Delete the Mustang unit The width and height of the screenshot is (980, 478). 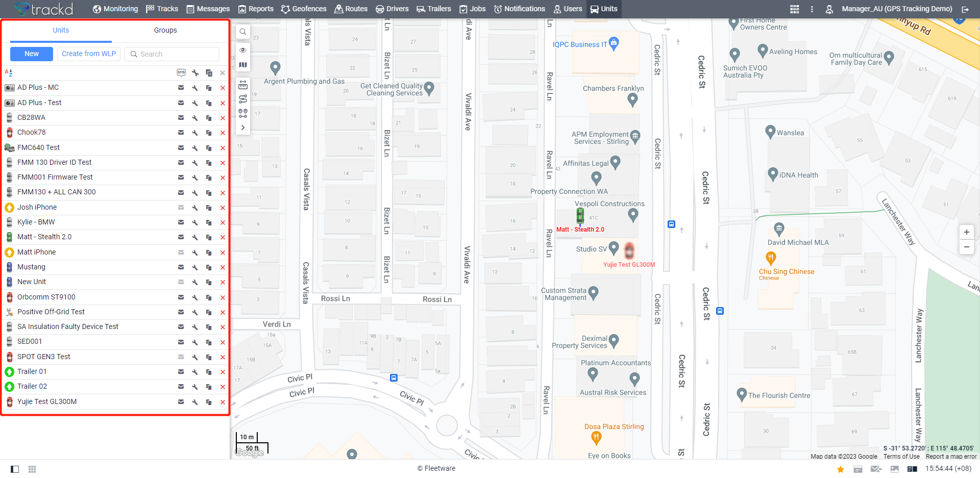(x=223, y=267)
